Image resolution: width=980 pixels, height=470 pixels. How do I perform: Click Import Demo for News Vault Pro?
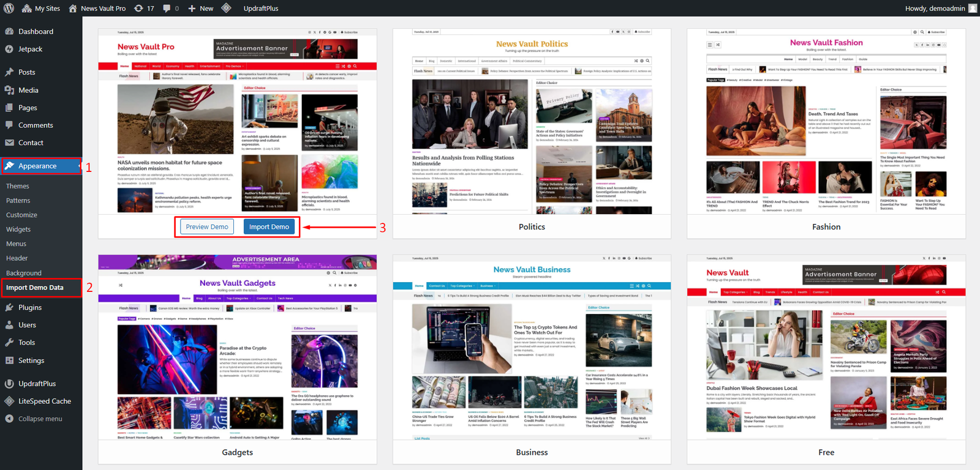[x=269, y=226]
